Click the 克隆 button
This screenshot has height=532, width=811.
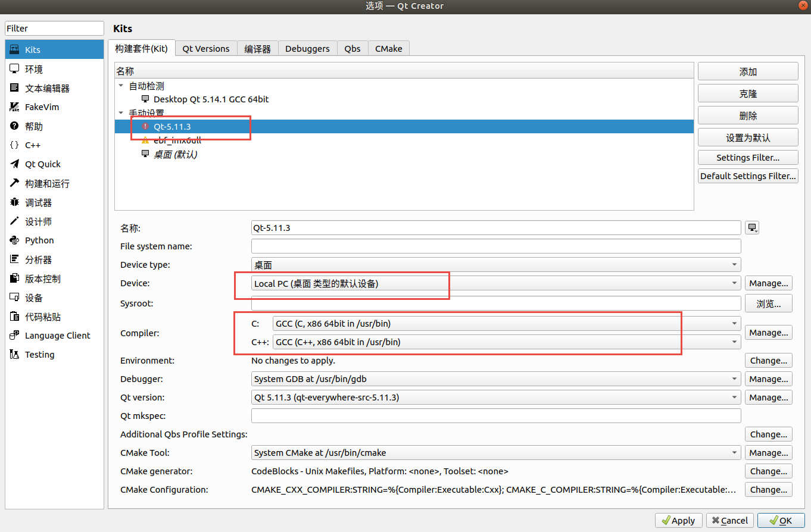748,93
